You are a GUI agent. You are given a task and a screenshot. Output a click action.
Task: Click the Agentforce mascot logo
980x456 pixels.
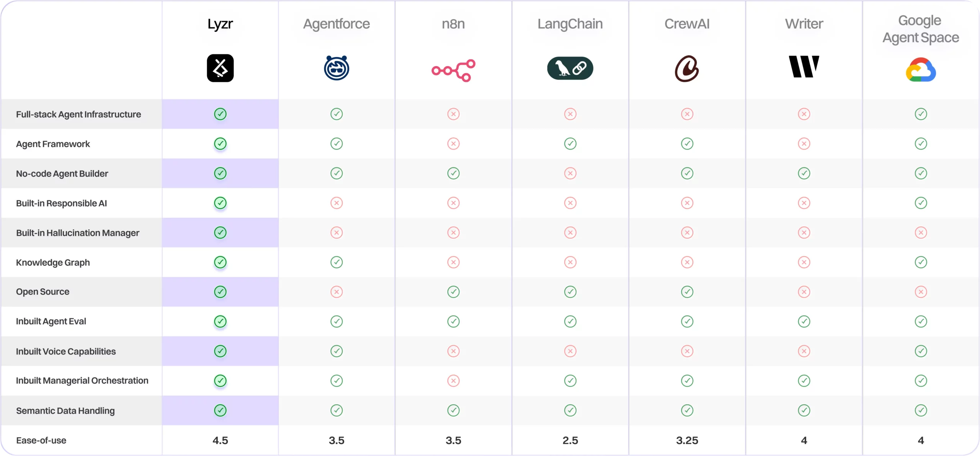[x=336, y=68]
